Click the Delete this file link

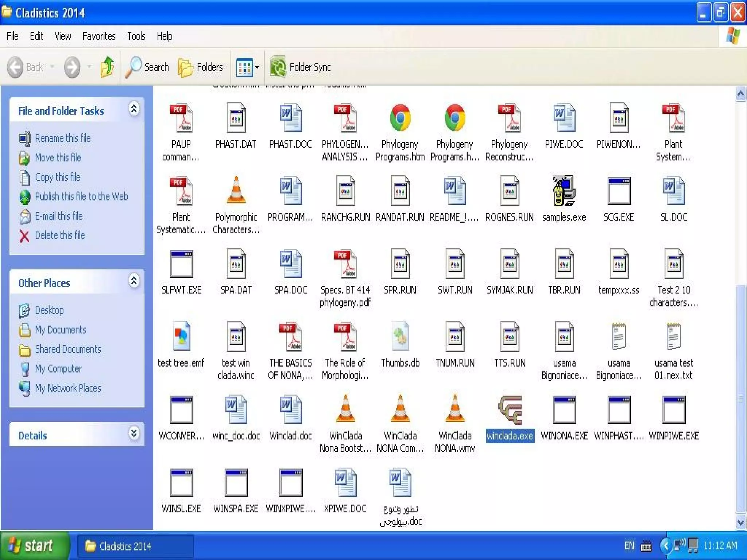60,236
